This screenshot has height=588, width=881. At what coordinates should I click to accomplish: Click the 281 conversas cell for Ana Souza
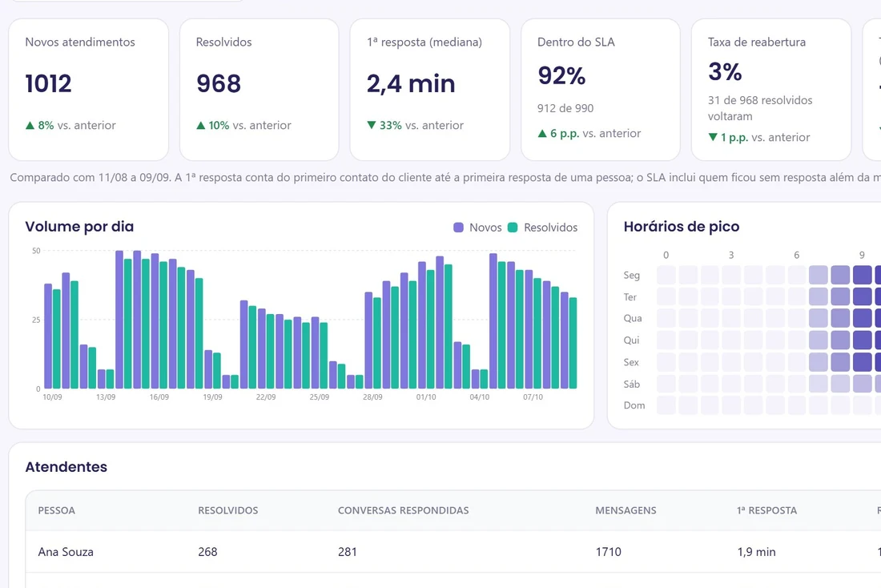point(348,552)
